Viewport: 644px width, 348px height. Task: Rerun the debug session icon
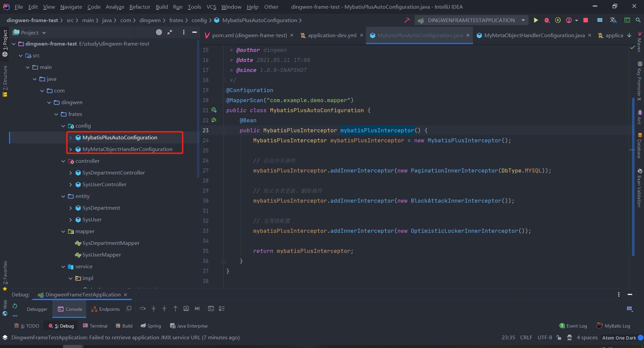15,306
